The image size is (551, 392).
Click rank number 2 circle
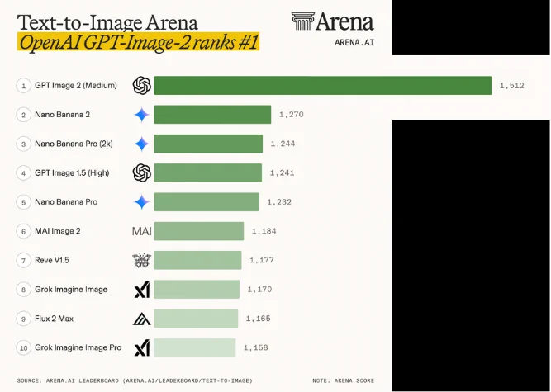coord(24,115)
